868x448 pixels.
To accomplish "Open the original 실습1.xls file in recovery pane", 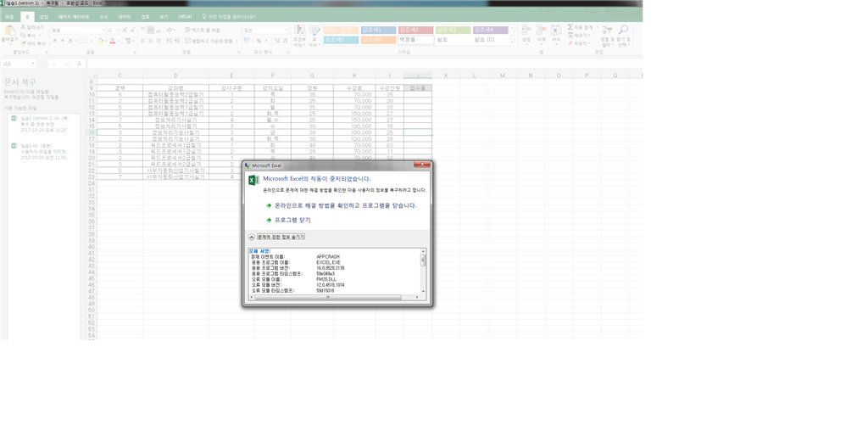I will point(43,151).
